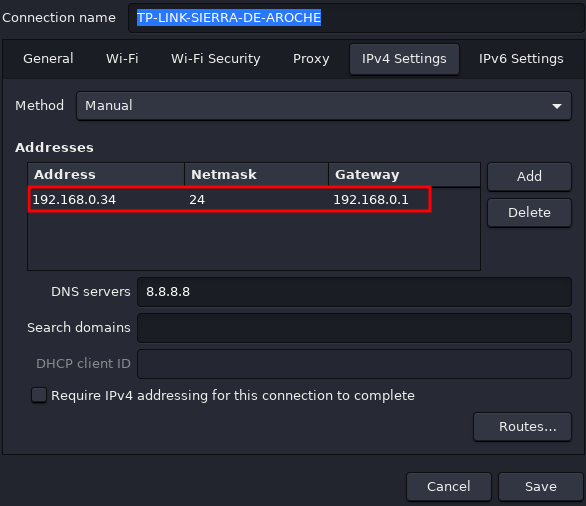This screenshot has height=506, width=586.
Task: Click the Delete address button
Action: 529,213
